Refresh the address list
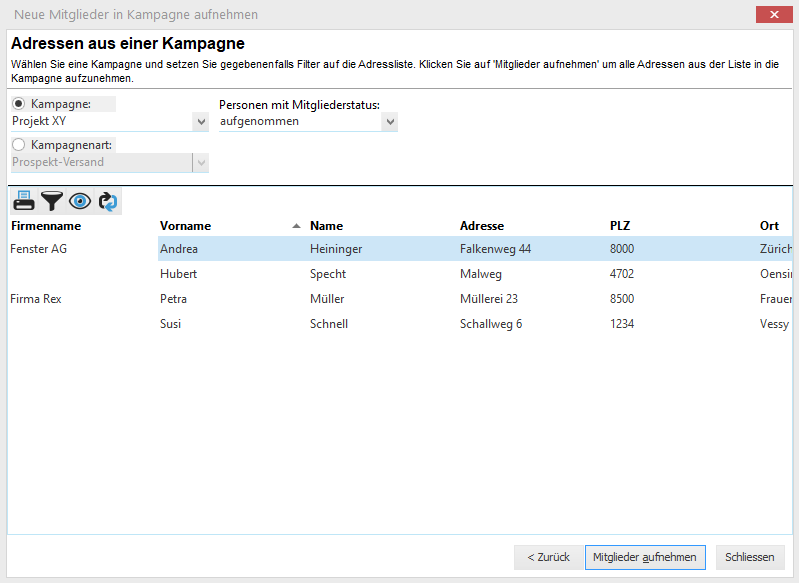The width and height of the screenshot is (799, 583). [x=108, y=201]
